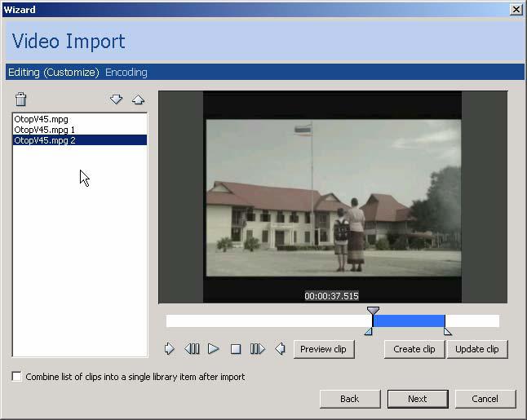The width and height of the screenshot is (527, 420).
Task: Click the blue selected range on timeline
Action: tap(409, 321)
